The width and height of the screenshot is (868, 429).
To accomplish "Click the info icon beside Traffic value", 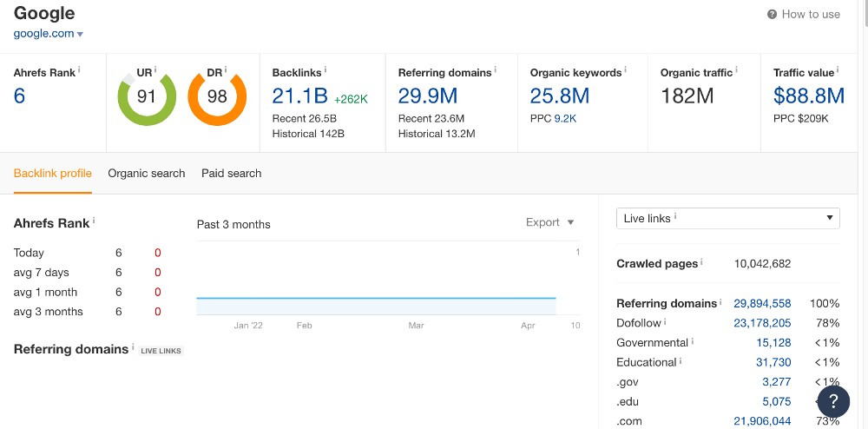I will pyautogui.click(x=838, y=69).
